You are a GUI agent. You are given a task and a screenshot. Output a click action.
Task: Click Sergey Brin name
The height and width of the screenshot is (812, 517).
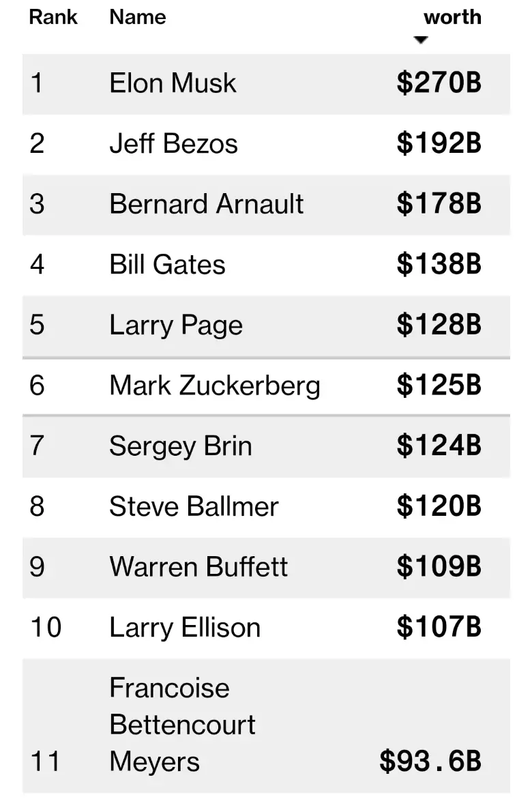point(180,446)
